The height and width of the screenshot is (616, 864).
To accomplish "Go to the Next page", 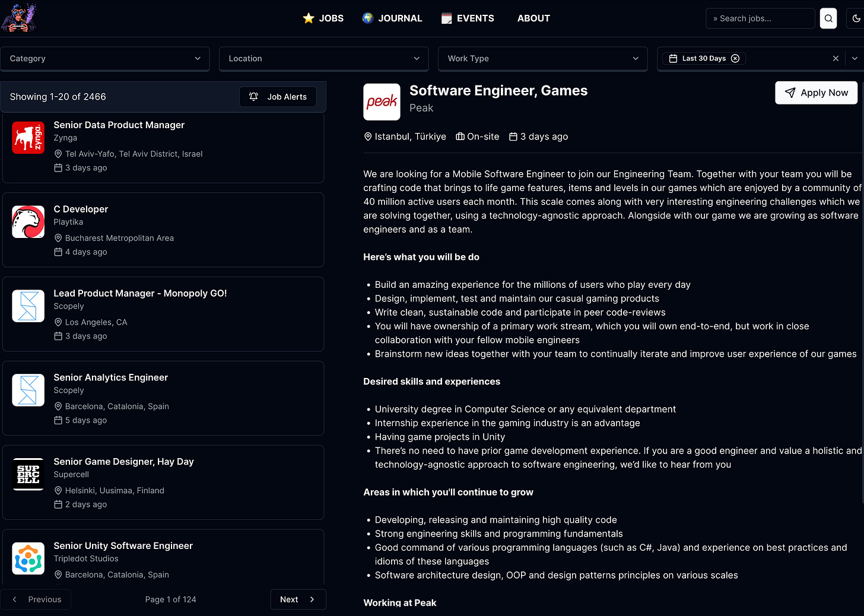I will [x=298, y=599].
